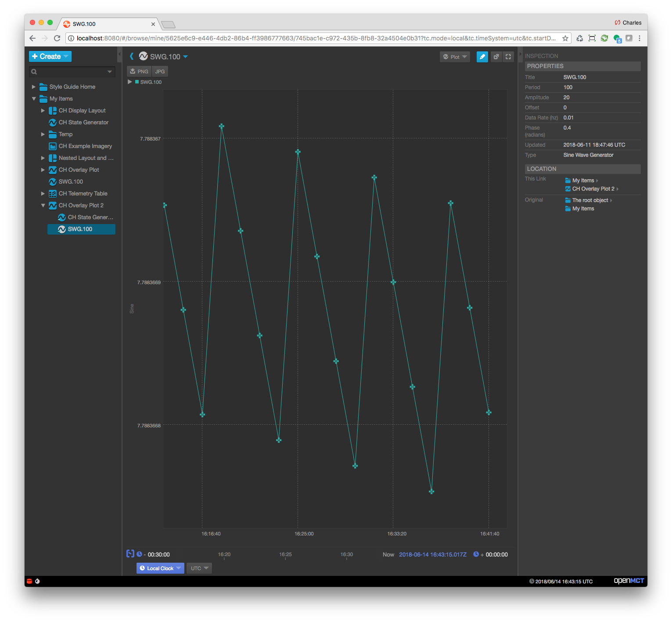Export the plot as PNG
The image size is (672, 622).
pyautogui.click(x=139, y=71)
